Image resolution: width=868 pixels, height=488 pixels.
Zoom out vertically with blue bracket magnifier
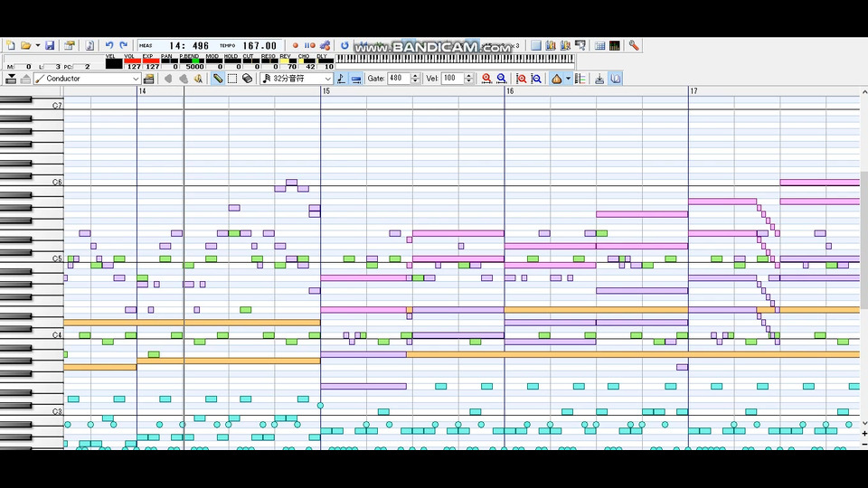(536, 79)
